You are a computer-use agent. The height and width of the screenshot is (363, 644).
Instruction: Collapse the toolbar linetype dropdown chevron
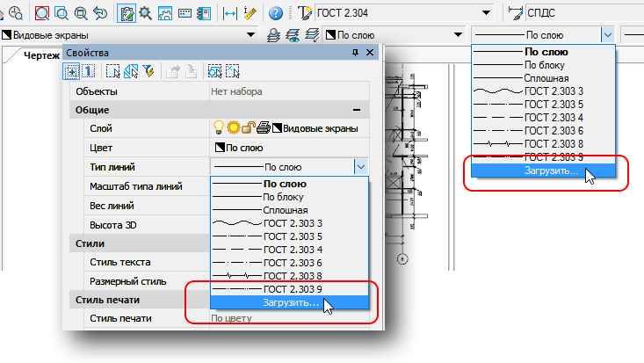click(x=607, y=35)
